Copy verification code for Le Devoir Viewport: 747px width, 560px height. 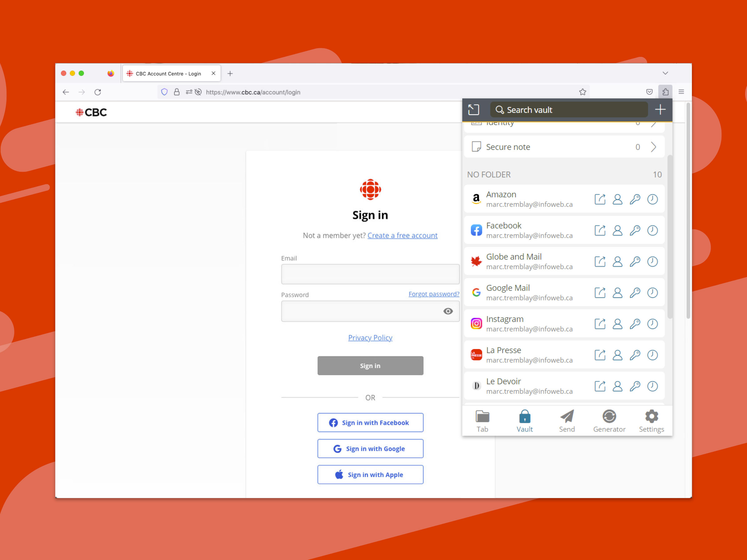tap(652, 386)
